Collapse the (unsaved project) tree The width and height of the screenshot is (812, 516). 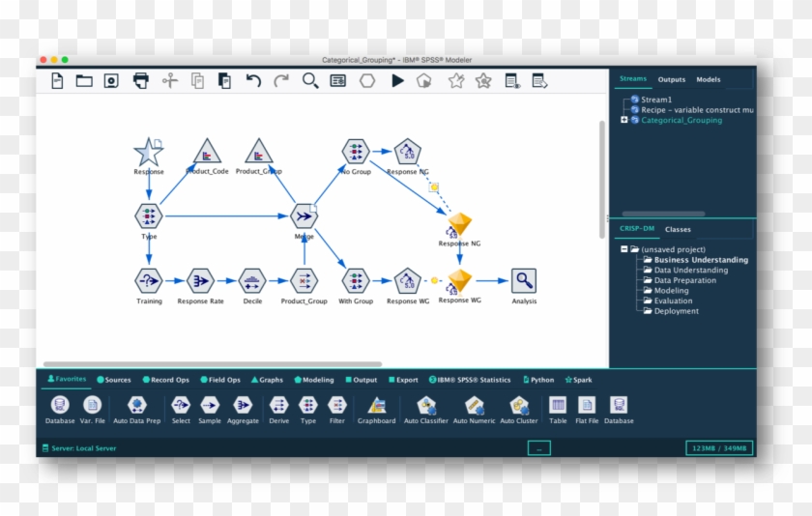624,249
